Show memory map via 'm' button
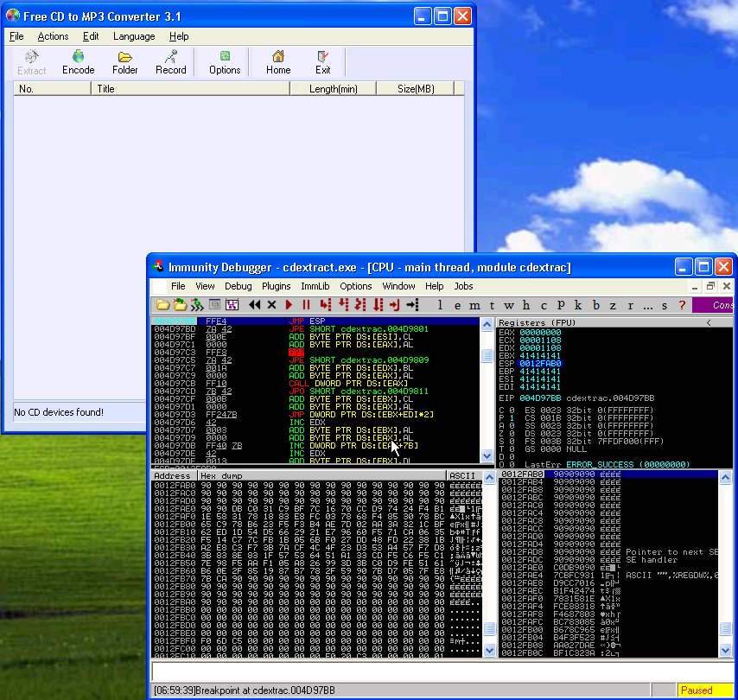Viewport: 738px width, 700px height. tap(475, 306)
